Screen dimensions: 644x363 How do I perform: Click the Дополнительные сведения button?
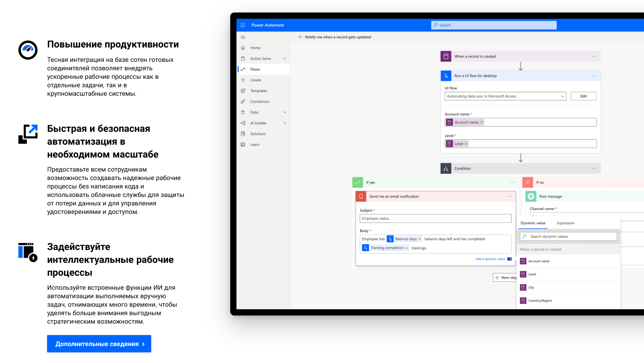pos(99,344)
